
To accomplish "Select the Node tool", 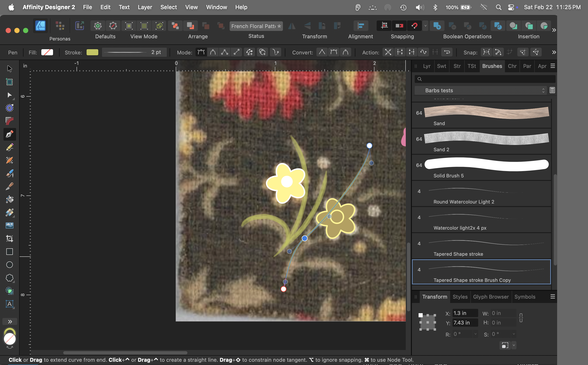I will point(9,95).
